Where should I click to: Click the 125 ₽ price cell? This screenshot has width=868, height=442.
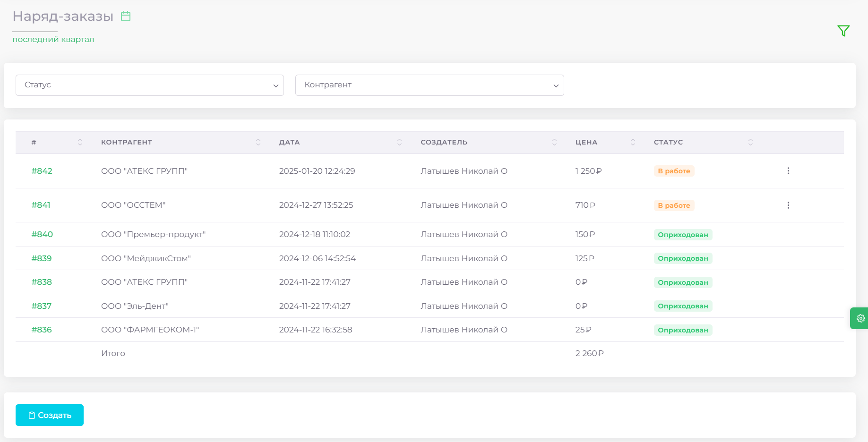584,258
